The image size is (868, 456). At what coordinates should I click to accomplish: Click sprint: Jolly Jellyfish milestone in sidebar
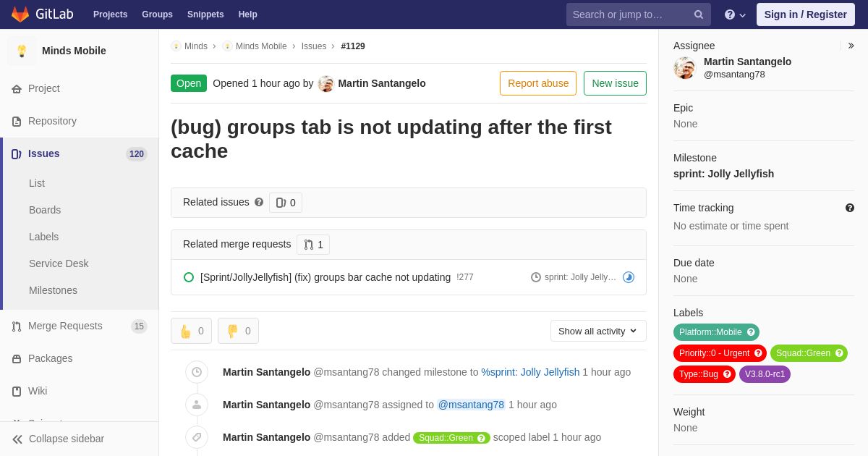tap(723, 174)
